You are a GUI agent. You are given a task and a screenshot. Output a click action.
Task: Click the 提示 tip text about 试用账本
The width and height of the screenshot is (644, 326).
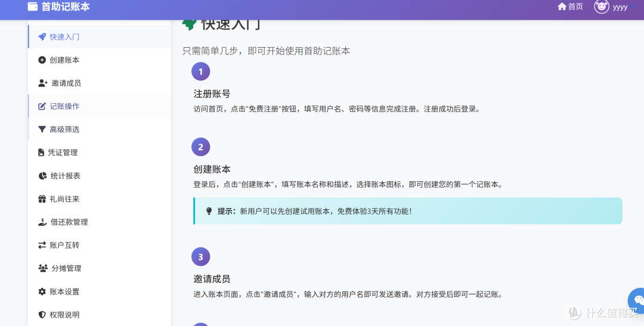coord(315,212)
